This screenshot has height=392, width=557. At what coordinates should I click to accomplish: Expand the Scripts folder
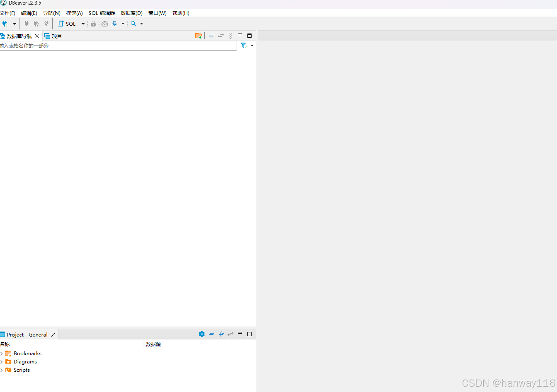tap(2, 370)
